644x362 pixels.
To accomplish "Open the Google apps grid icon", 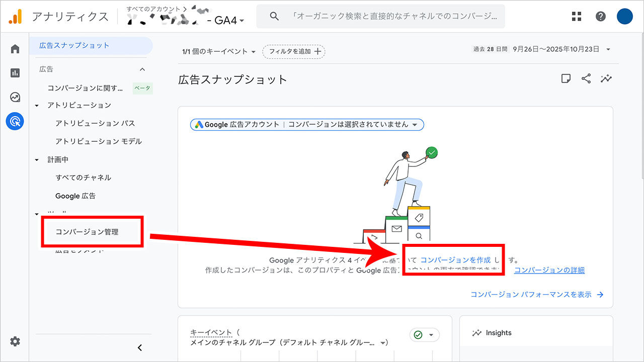I will (x=576, y=16).
